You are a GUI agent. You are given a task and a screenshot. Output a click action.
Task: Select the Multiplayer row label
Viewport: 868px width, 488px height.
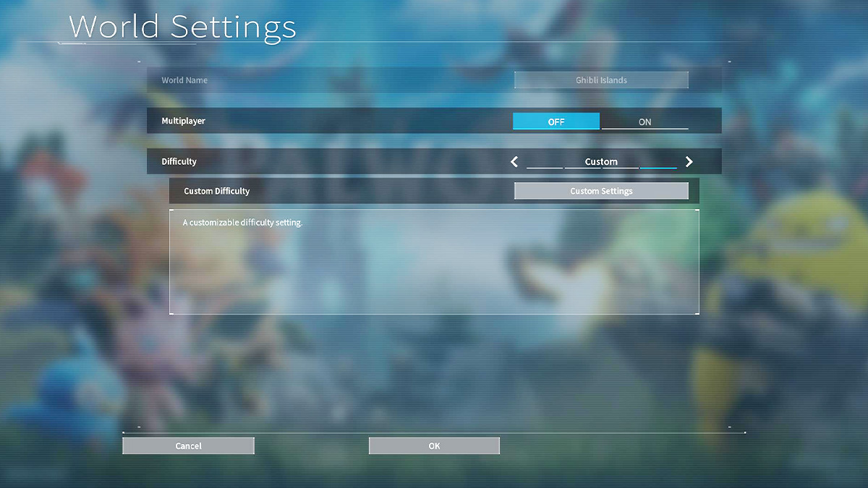(x=183, y=121)
